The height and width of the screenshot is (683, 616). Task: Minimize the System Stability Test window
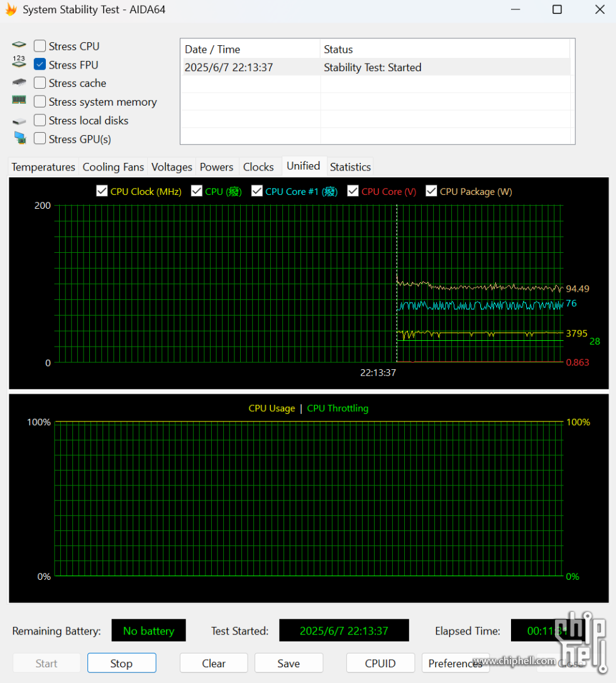pos(515,9)
